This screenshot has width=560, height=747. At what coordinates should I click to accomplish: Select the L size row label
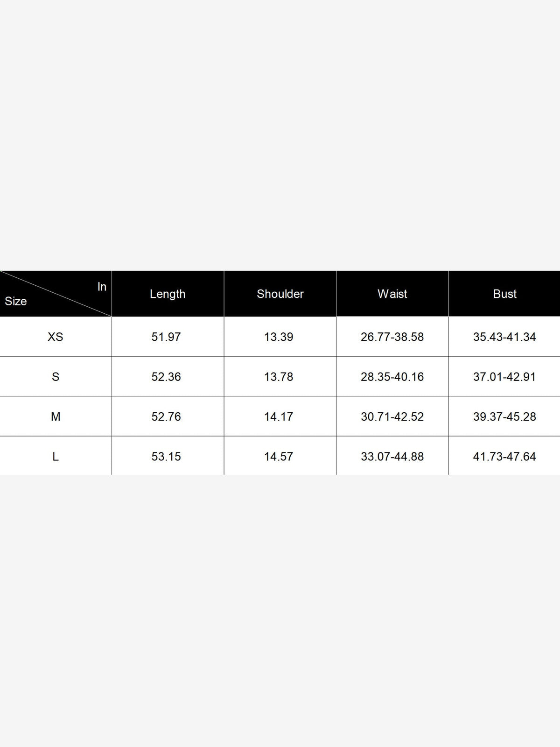[x=56, y=457]
